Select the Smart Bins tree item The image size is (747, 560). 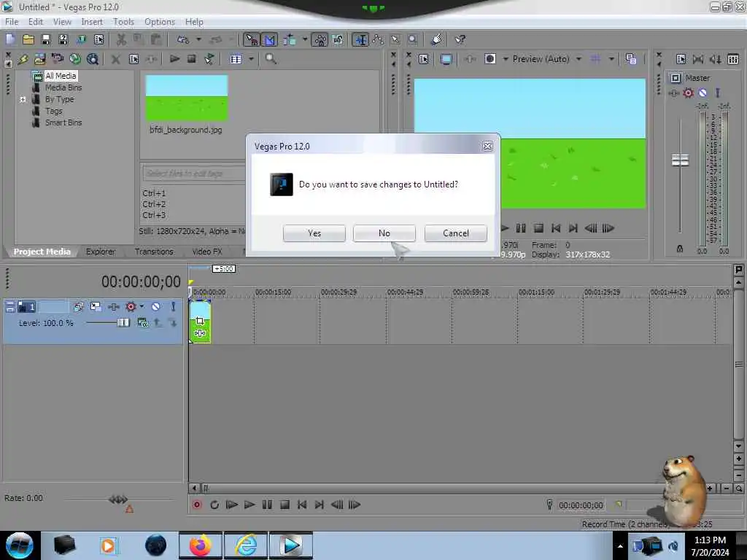63,122
